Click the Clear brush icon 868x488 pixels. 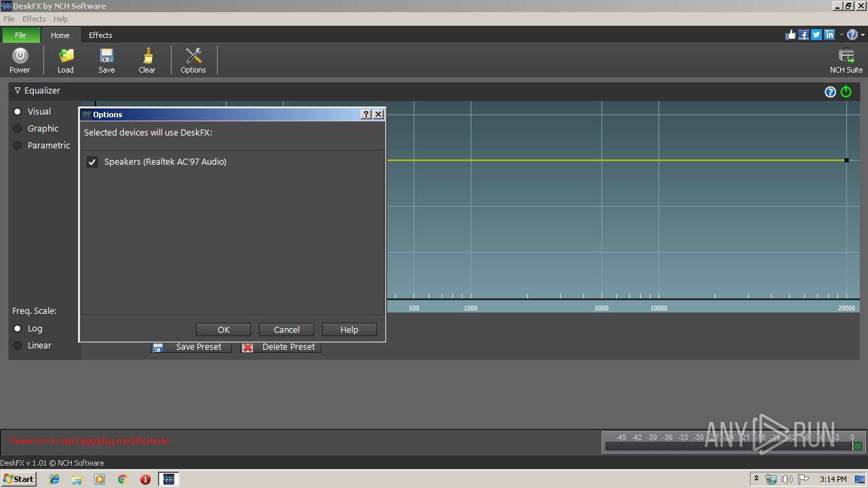tap(147, 56)
